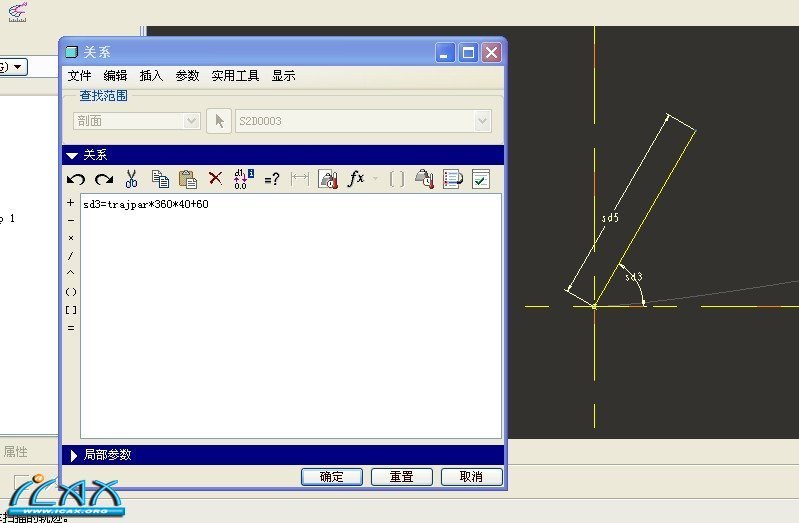799x523 pixels.
Task: Insert the plus operator from side palette
Action: point(70,202)
